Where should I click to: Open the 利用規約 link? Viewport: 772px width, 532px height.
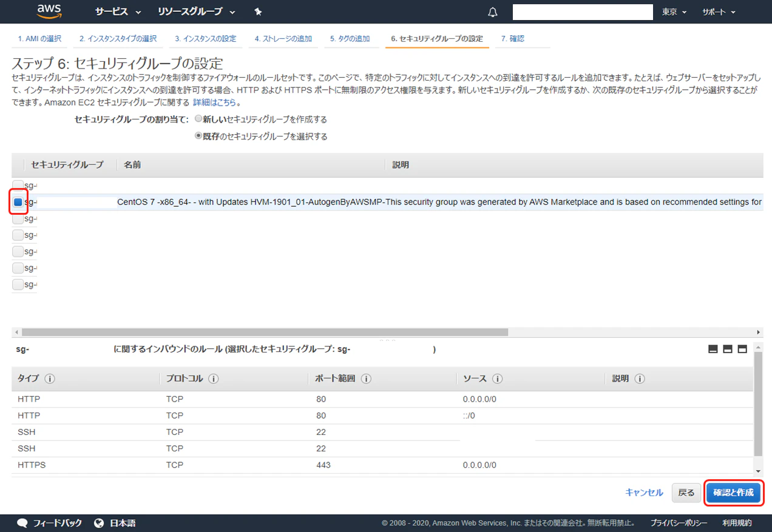coord(737,523)
